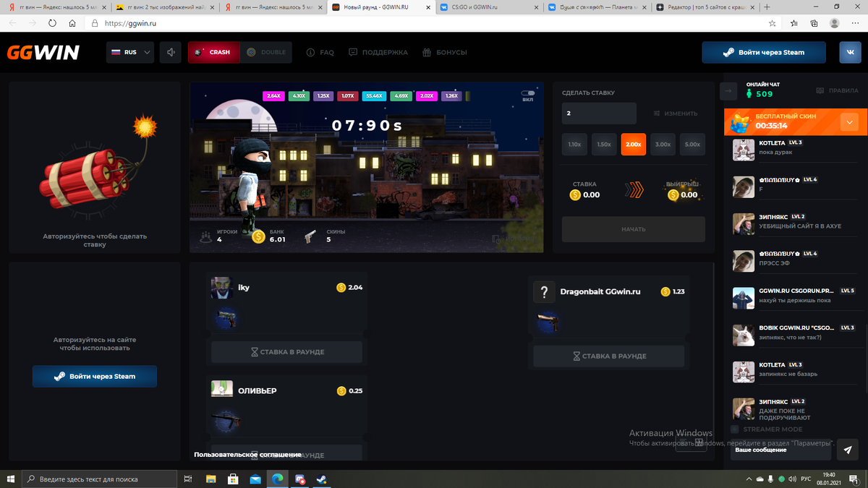This screenshot has width=868, height=488.
Task: Open the Поддержка support menu item
Action: (x=378, y=52)
